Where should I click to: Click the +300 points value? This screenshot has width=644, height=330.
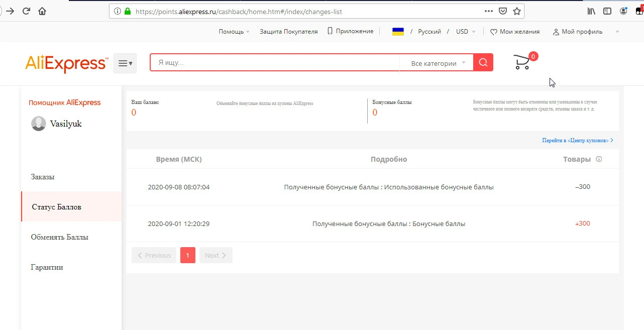pos(583,224)
